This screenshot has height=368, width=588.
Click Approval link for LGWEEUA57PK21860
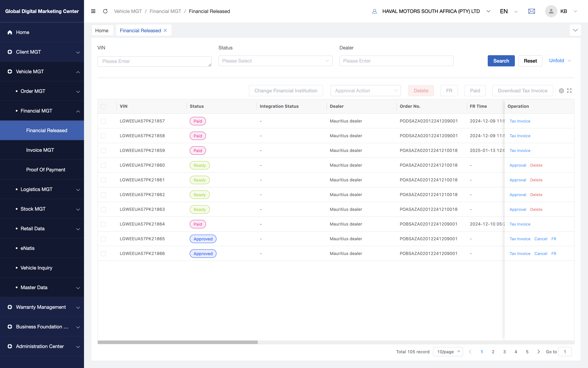click(517, 165)
